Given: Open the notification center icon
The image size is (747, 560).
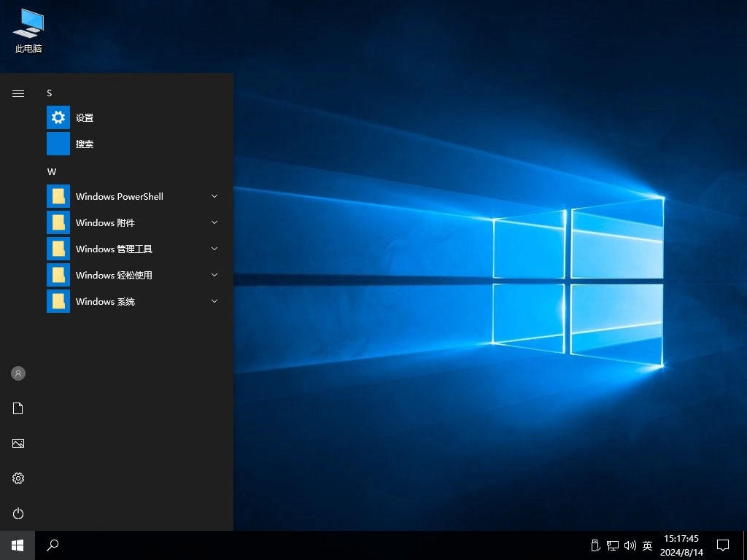Looking at the screenshot, I should [x=722, y=545].
